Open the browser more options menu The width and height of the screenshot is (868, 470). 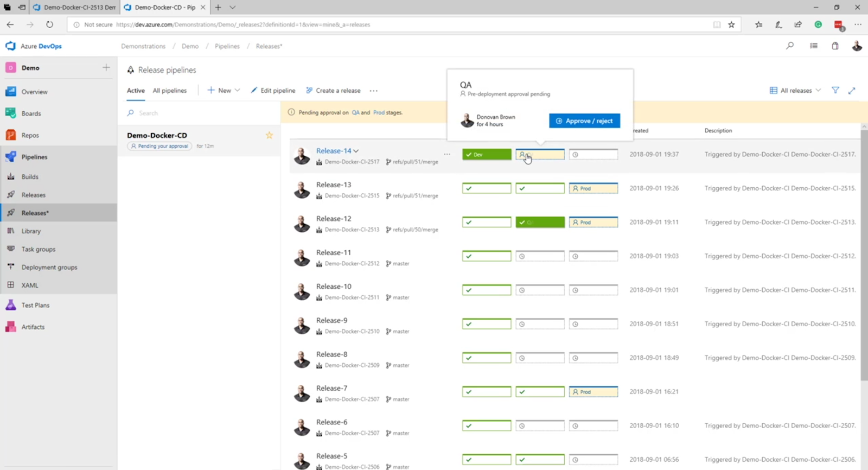(x=858, y=24)
